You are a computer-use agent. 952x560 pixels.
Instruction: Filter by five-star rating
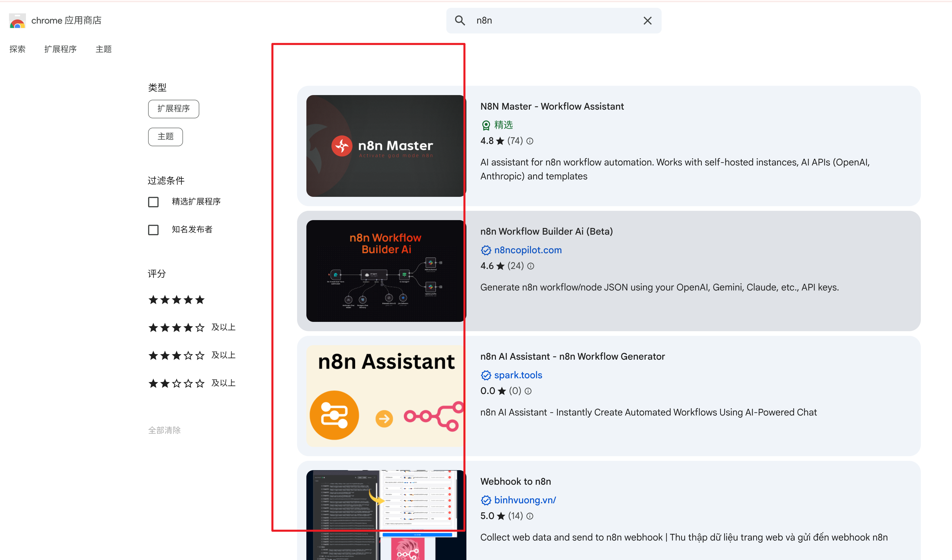[176, 300]
